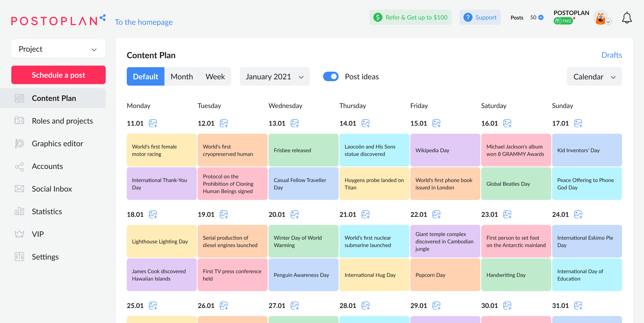Screen dimensions: 644x323
Task: Expand the account chevron beside the avatar
Action: (608, 22)
